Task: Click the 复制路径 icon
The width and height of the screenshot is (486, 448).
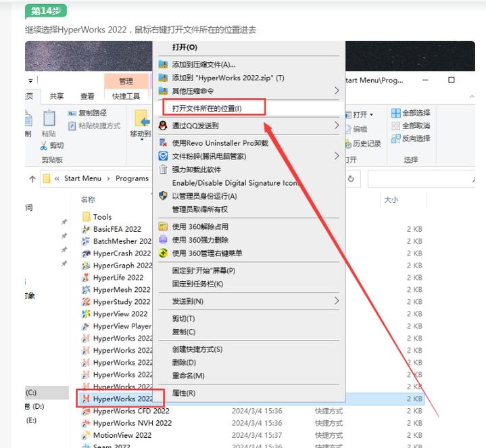Action: point(72,114)
